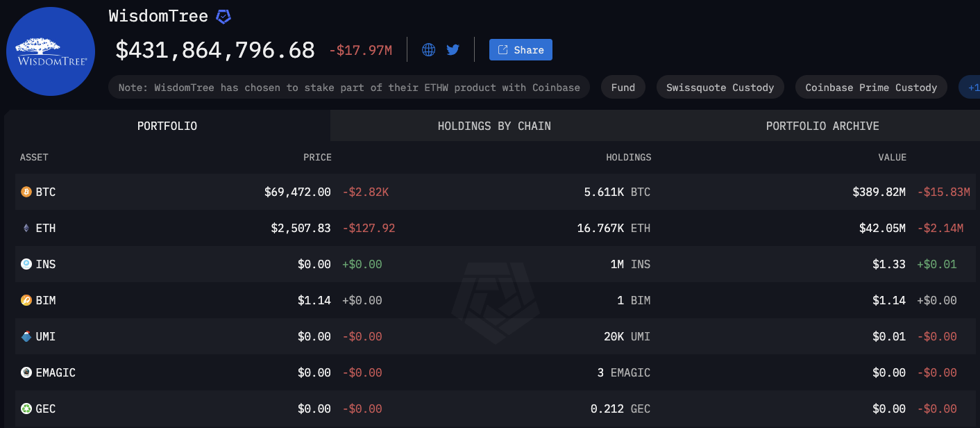Select the Coinbase Prime Custody tag
This screenshot has width=980, height=428.
click(x=871, y=88)
